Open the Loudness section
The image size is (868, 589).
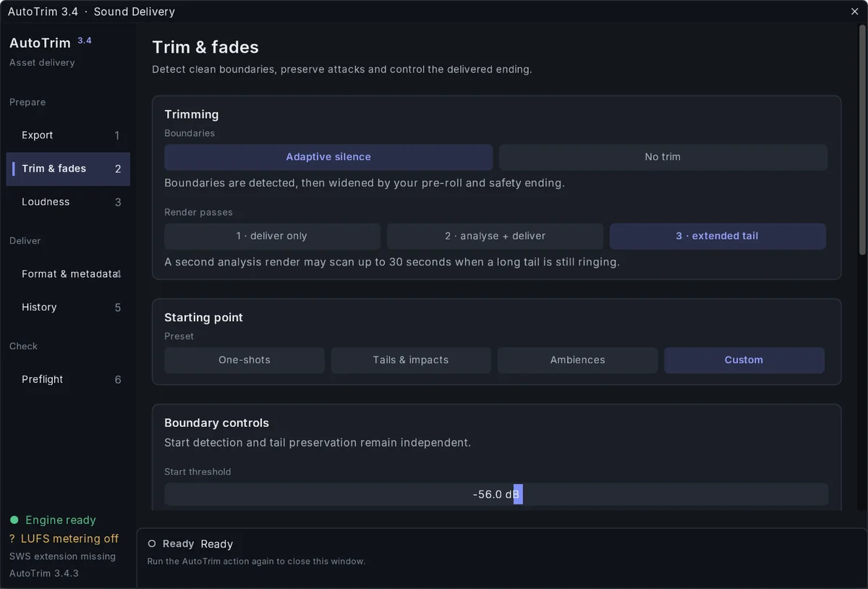(68, 202)
